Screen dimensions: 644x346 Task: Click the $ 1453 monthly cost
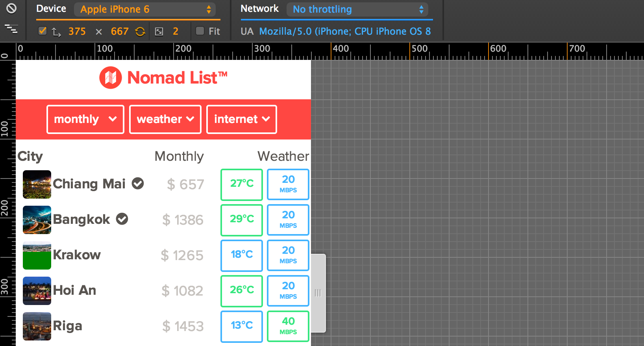click(x=183, y=326)
